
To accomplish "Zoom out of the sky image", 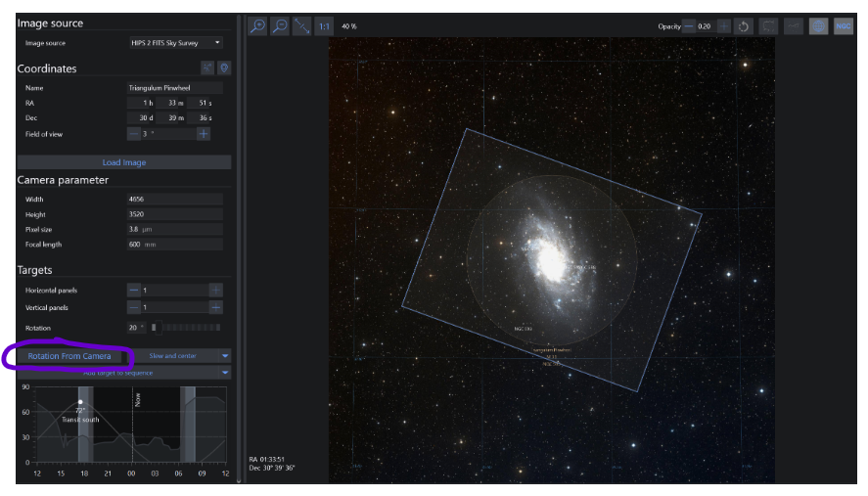I will tap(280, 26).
